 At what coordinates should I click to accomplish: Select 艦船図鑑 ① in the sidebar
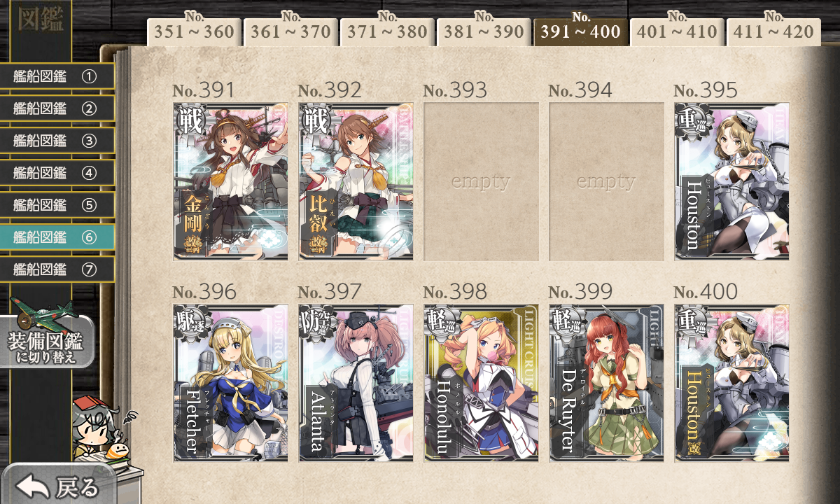pos(57,76)
